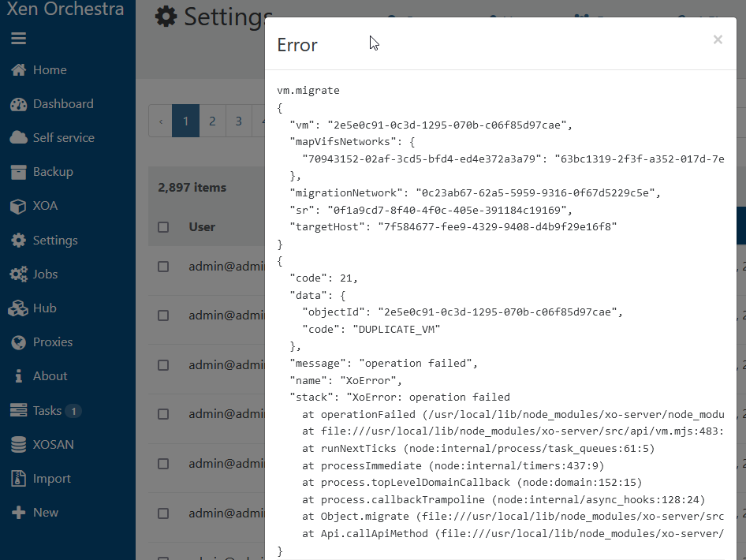Click the Tasks list icon
Viewport: 746px width, 560px height.
tap(19, 410)
